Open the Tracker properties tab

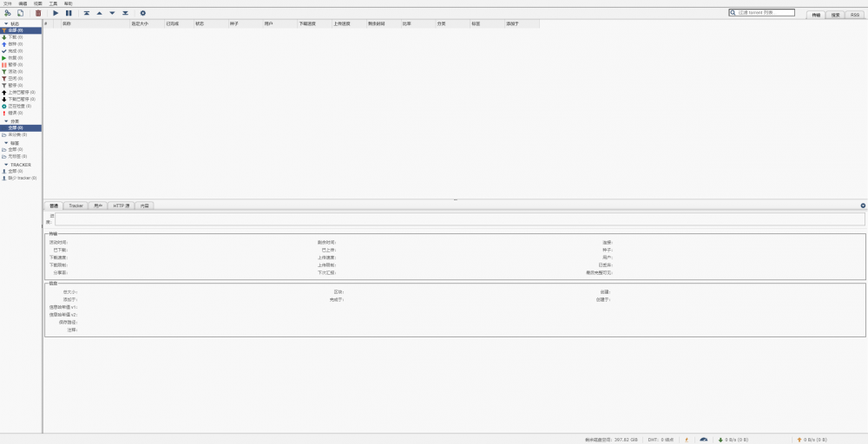point(76,206)
